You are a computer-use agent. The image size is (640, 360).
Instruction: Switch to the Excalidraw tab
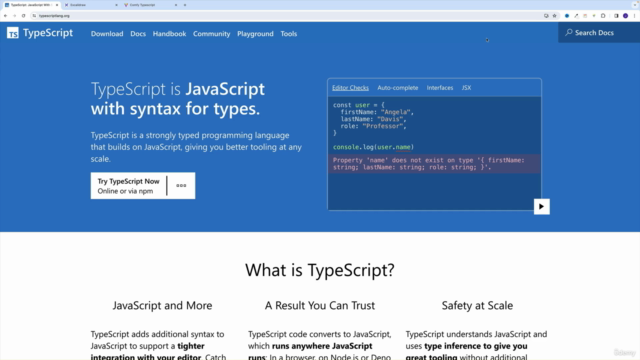click(91, 5)
